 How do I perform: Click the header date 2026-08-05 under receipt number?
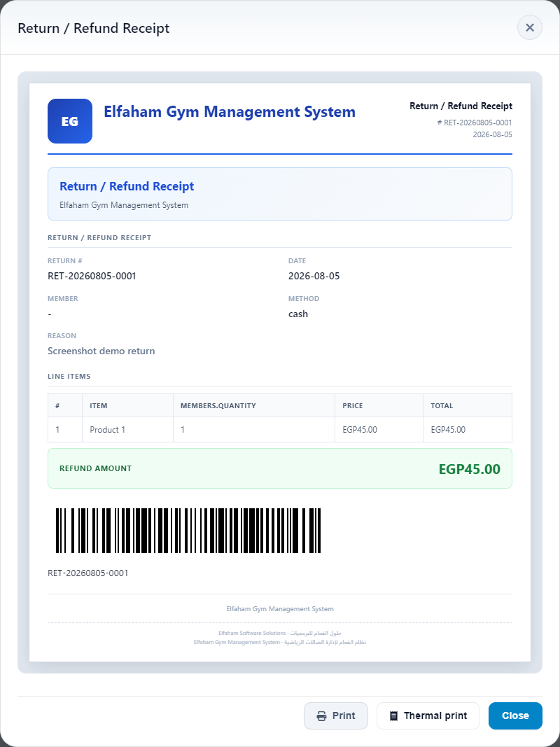pyautogui.click(x=492, y=135)
